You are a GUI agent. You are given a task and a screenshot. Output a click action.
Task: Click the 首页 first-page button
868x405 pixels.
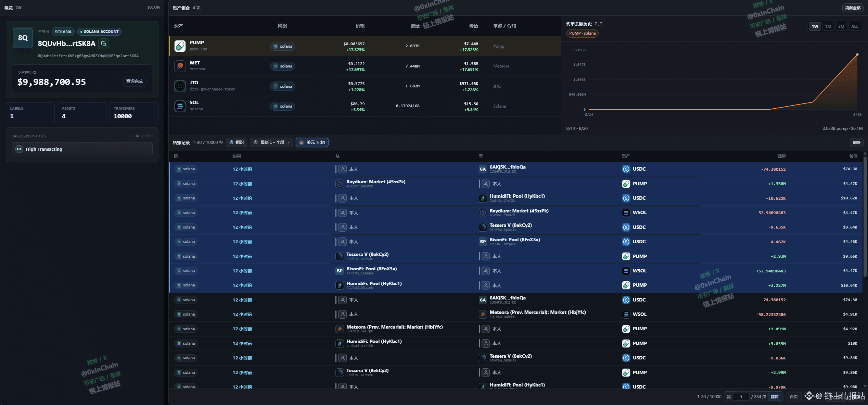793,397
